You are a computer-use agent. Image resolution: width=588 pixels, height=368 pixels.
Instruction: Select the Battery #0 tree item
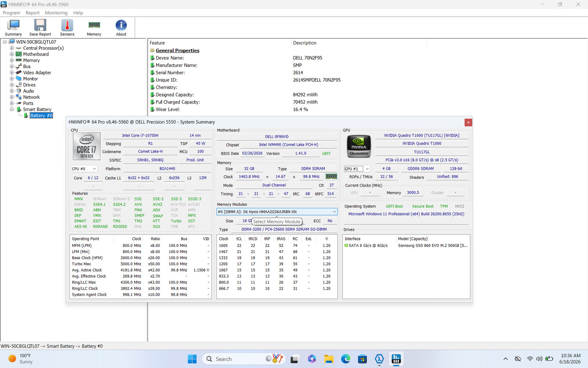[x=41, y=116]
